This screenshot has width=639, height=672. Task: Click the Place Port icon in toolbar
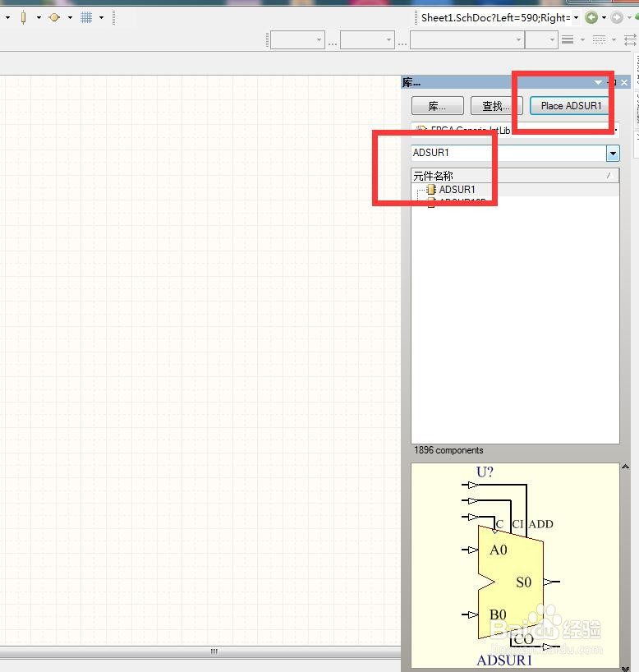pos(54,17)
